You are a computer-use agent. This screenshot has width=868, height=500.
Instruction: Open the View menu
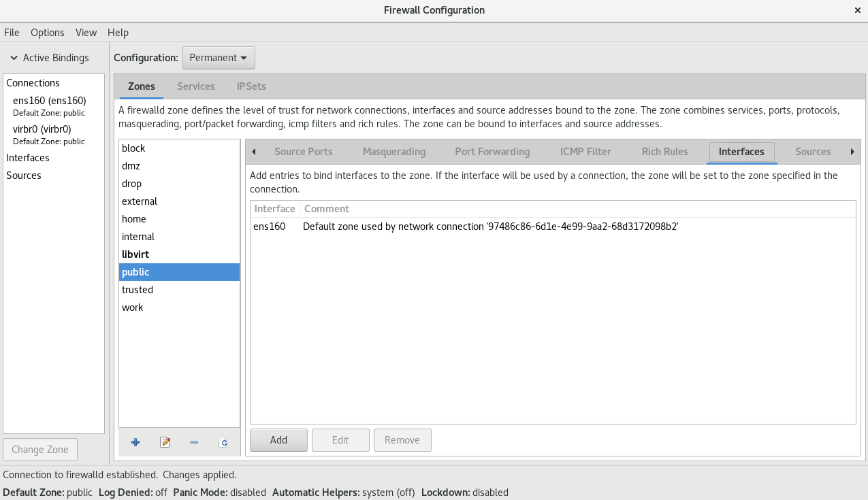click(x=86, y=33)
